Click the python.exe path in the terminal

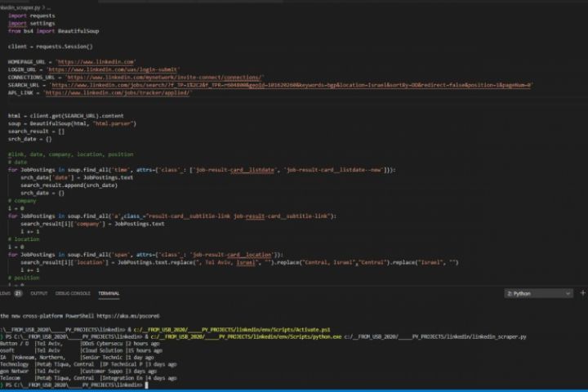click(x=246, y=336)
